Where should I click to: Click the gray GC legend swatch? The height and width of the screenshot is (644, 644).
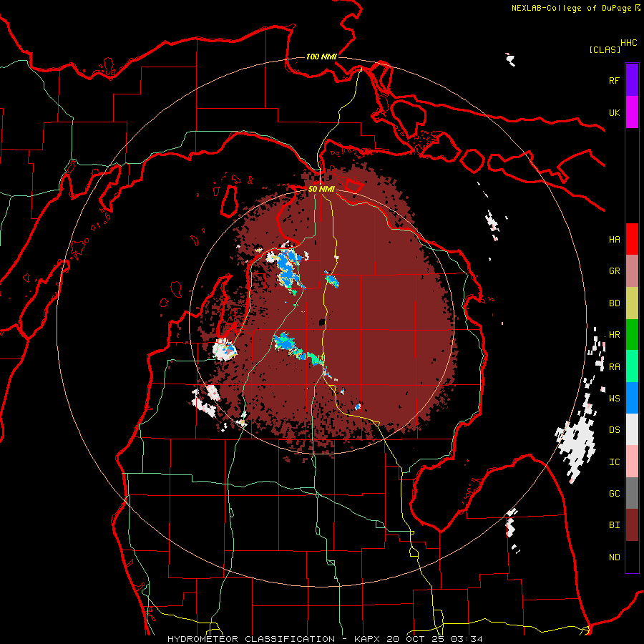632,493
